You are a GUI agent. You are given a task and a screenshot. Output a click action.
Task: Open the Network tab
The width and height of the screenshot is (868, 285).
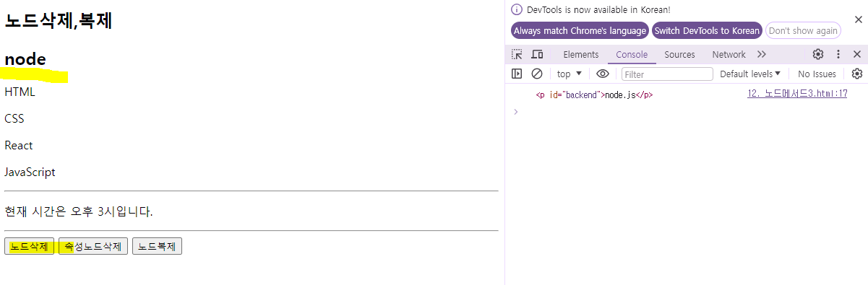click(x=729, y=54)
